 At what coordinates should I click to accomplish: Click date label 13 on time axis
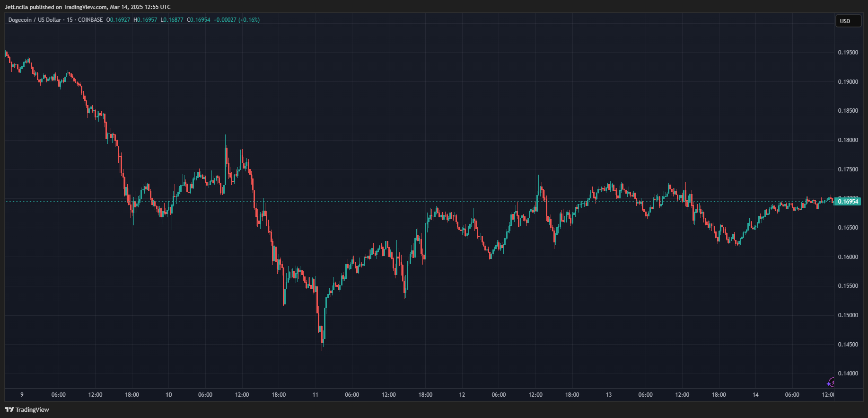609,395
